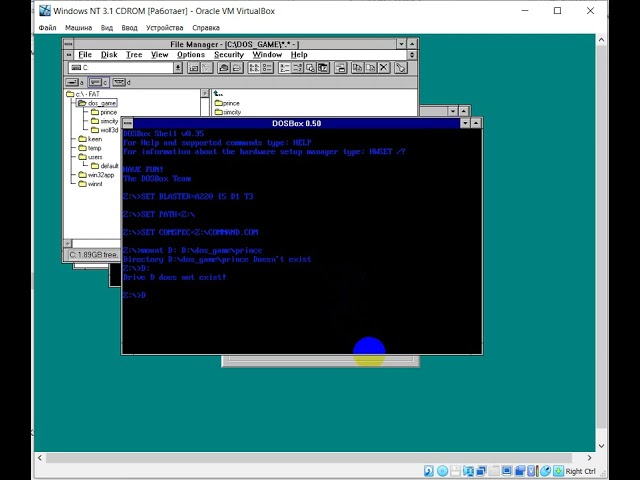This screenshot has width=640, height=480.
Task: Open Options menu in File Manager
Action: click(x=191, y=55)
